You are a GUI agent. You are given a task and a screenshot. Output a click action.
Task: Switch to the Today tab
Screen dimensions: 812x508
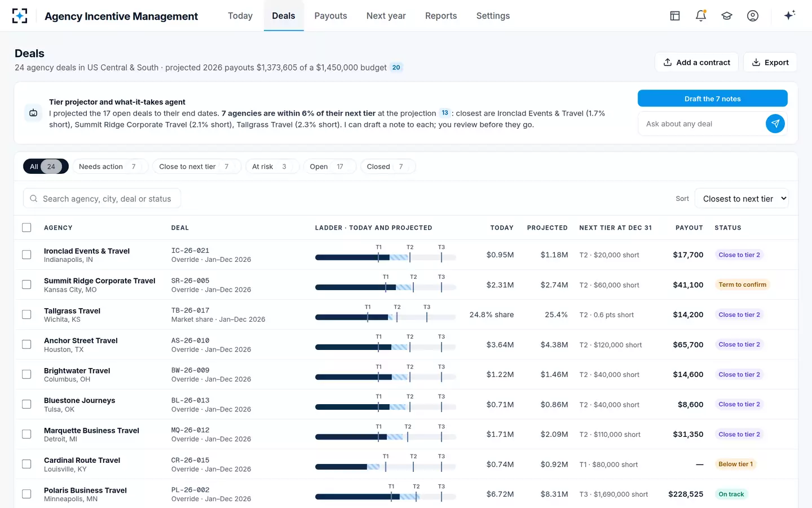tap(240, 16)
